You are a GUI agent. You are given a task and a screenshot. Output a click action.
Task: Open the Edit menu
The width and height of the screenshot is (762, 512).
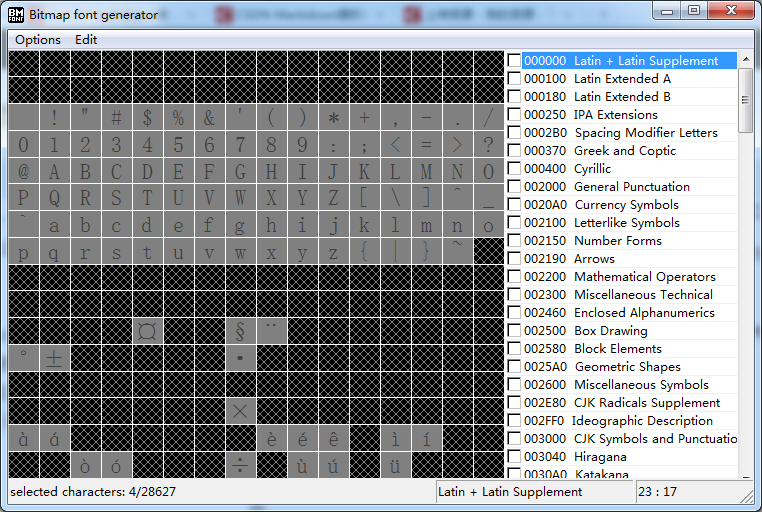(86, 40)
